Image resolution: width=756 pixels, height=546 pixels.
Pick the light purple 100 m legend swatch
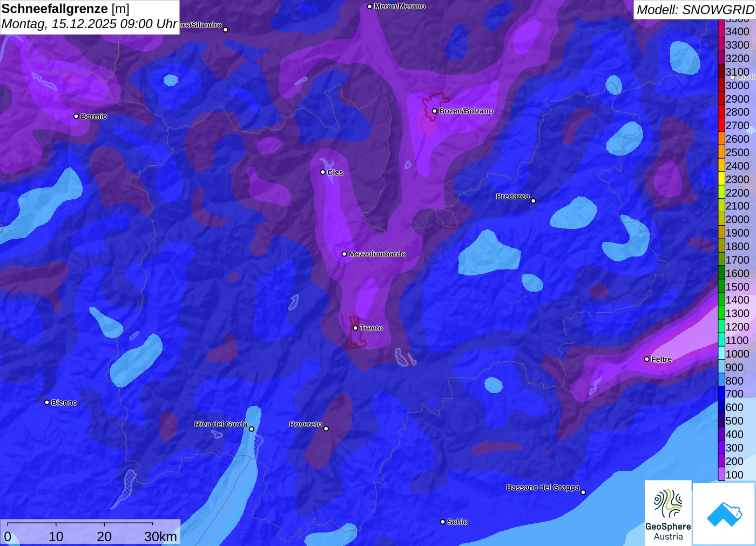pyautogui.click(x=721, y=474)
